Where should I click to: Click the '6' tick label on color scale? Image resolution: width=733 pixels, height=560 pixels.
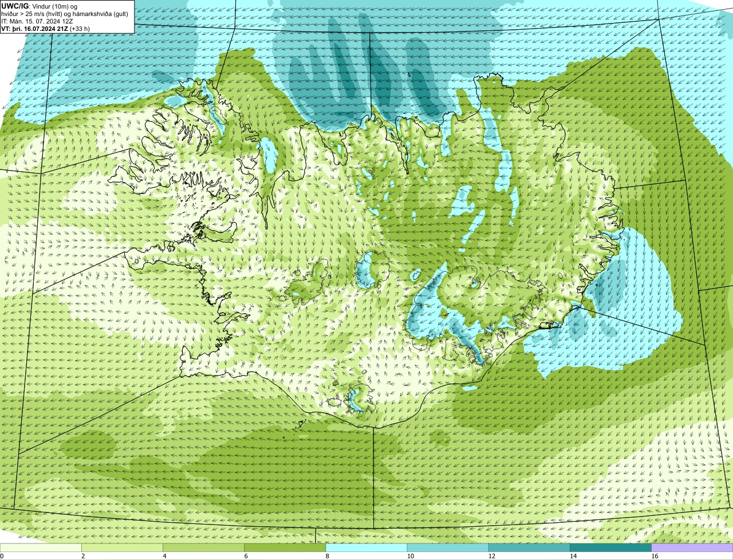click(x=246, y=556)
